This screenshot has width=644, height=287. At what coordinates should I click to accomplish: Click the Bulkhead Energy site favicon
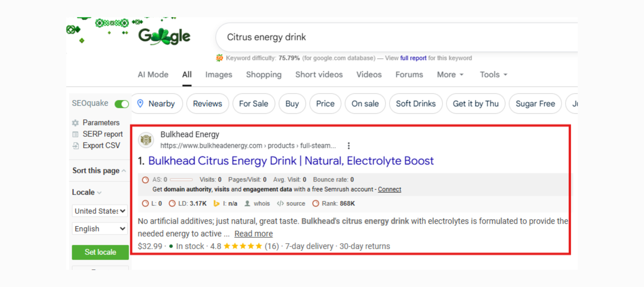(x=146, y=140)
